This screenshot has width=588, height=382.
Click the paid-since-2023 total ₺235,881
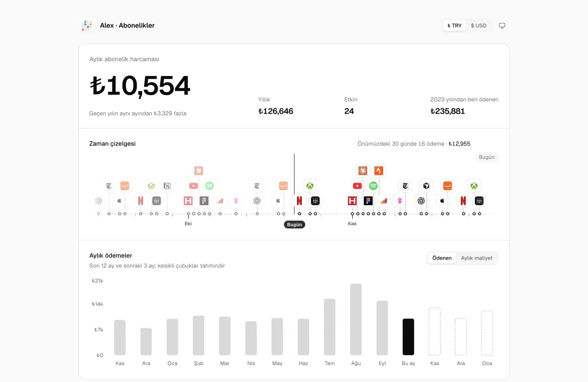click(448, 111)
